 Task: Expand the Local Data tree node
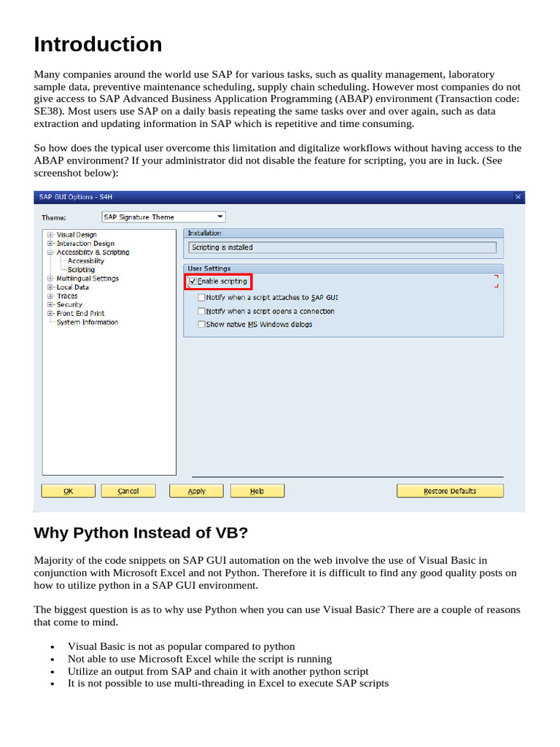coord(50,287)
